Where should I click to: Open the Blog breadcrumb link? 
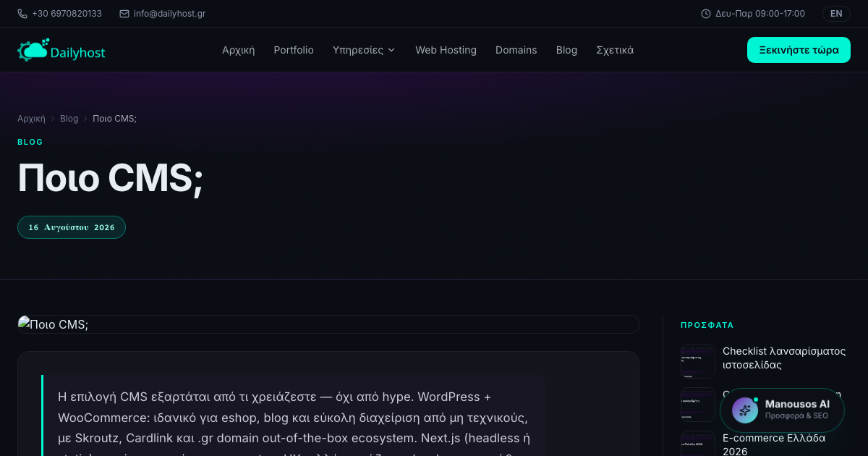[69, 119]
